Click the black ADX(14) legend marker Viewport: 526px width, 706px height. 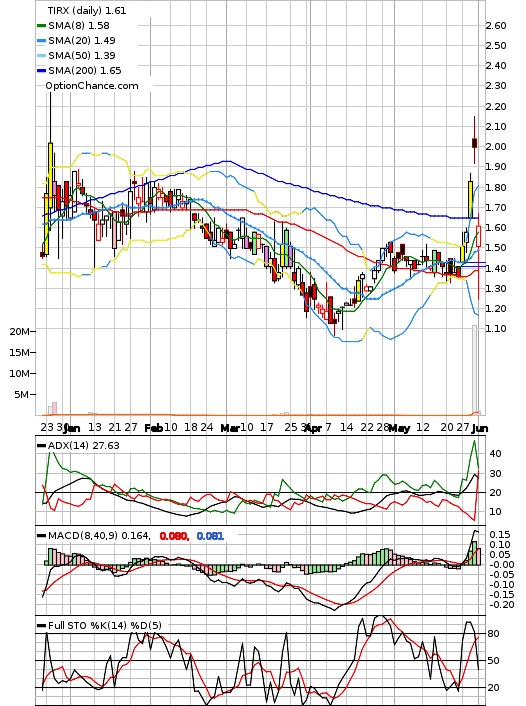click(x=41, y=446)
